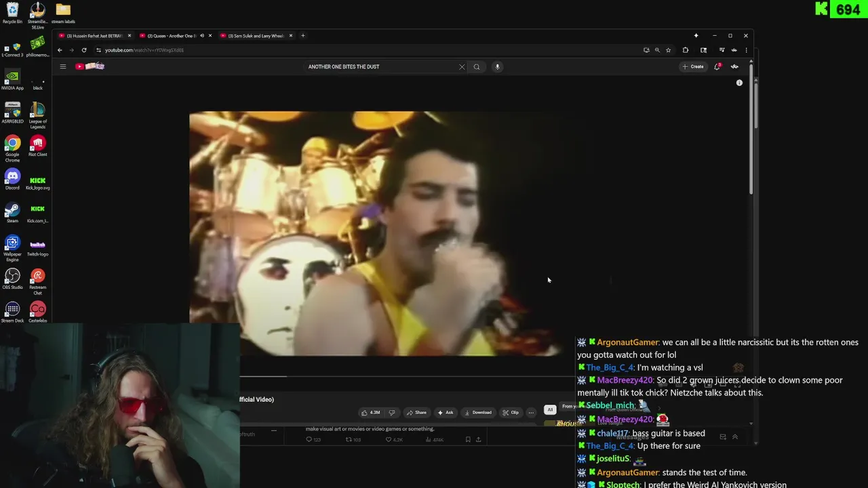This screenshot has height=488, width=868.
Task: Like the video with 4.3M thumbs up
Action: tap(370, 412)
